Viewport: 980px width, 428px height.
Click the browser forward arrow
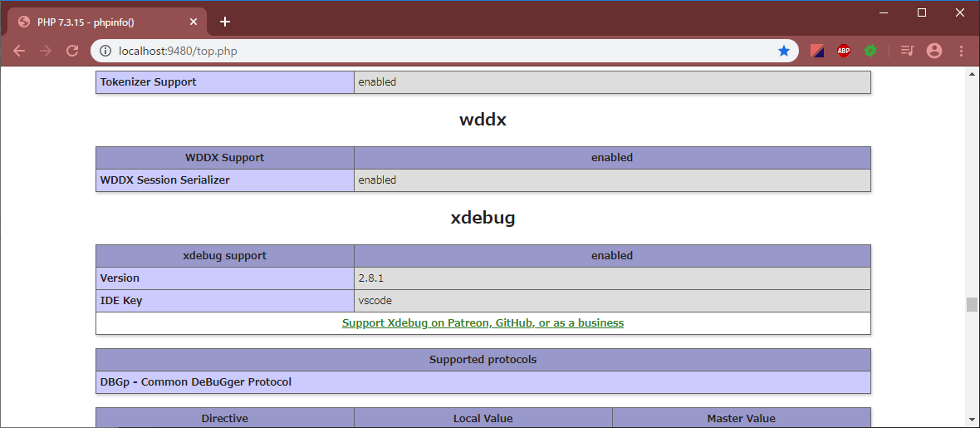pos(46,52)
